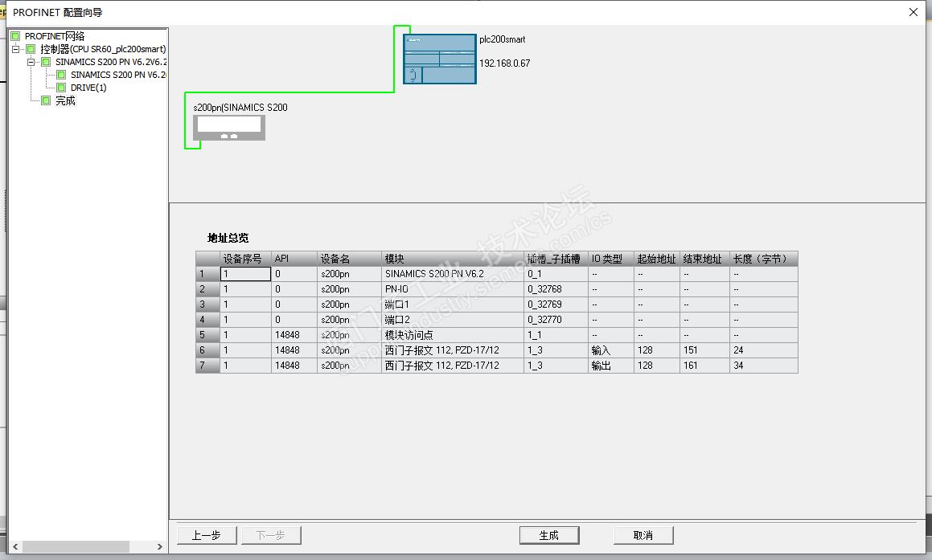Click the 取消 button
Screen dimensions: 932x560
point(643,536)
